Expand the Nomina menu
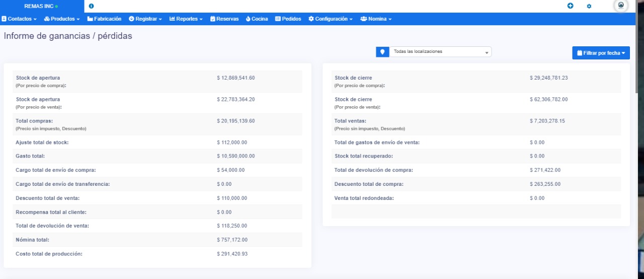 pos(376,19)
